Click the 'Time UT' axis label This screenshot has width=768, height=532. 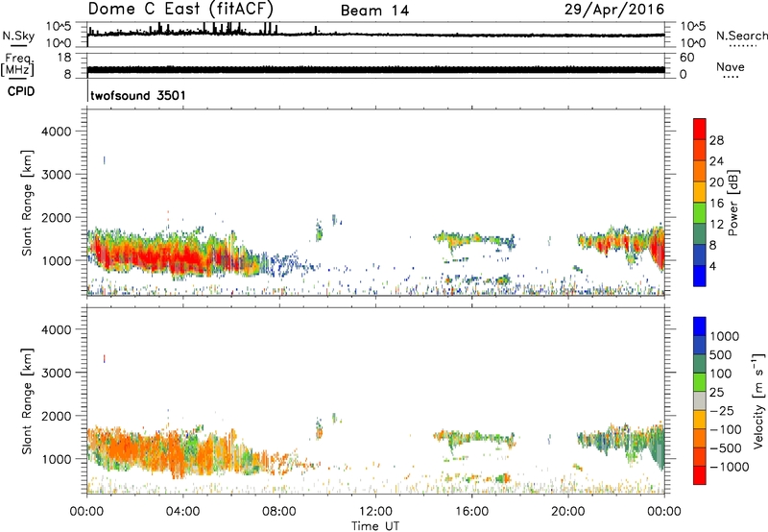pos(375,526)
